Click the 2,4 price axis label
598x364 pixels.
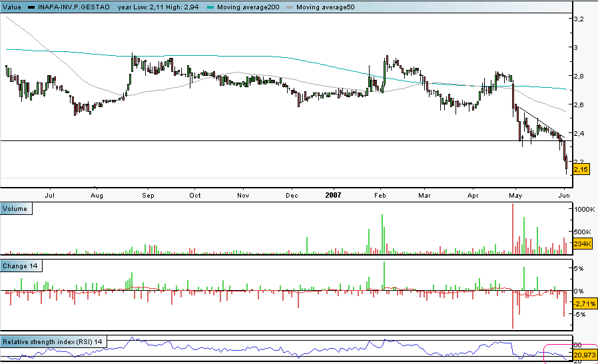click(x=579, y=133)
